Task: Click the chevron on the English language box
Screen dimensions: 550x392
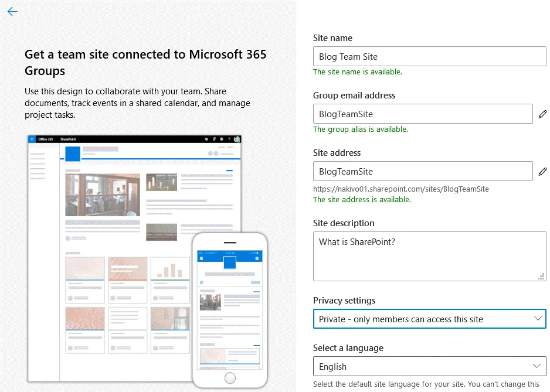Action: (537, 366)
